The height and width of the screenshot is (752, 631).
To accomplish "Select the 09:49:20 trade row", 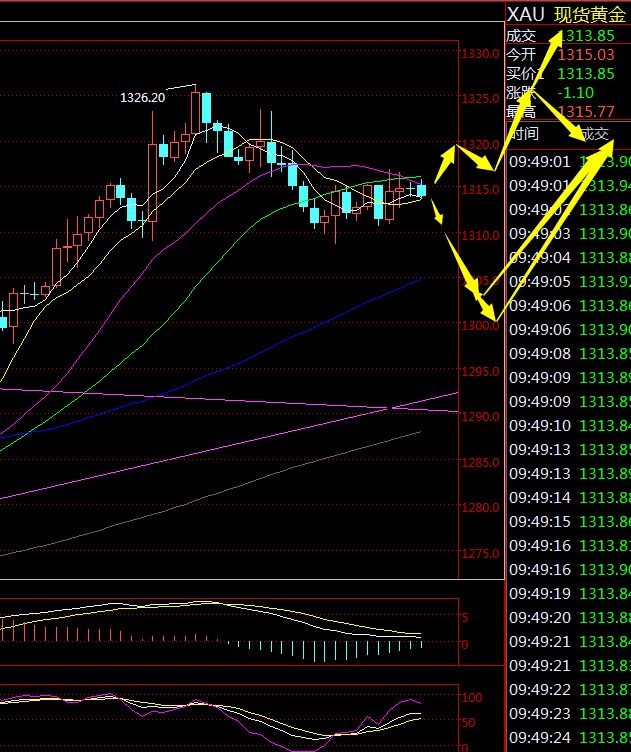I will (x=570, y=618).
